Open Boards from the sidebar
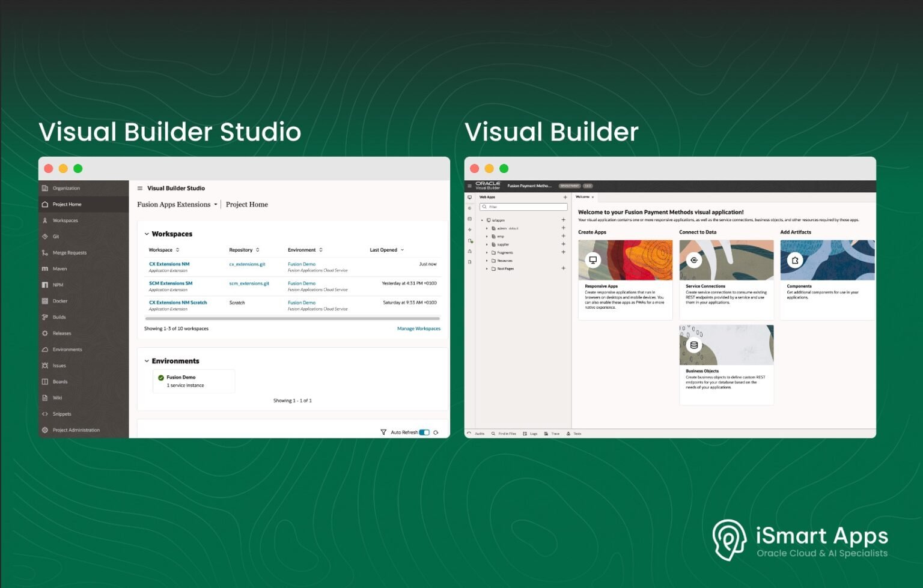923x588 pixels. click(x=84, y=381)
